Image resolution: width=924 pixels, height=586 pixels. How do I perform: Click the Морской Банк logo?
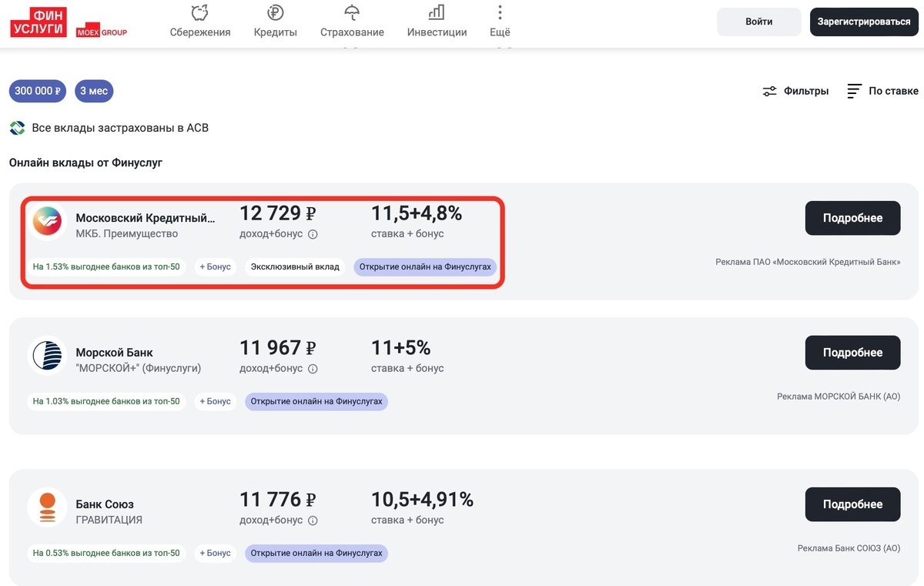pyautogui.click(x=48, y=357)
